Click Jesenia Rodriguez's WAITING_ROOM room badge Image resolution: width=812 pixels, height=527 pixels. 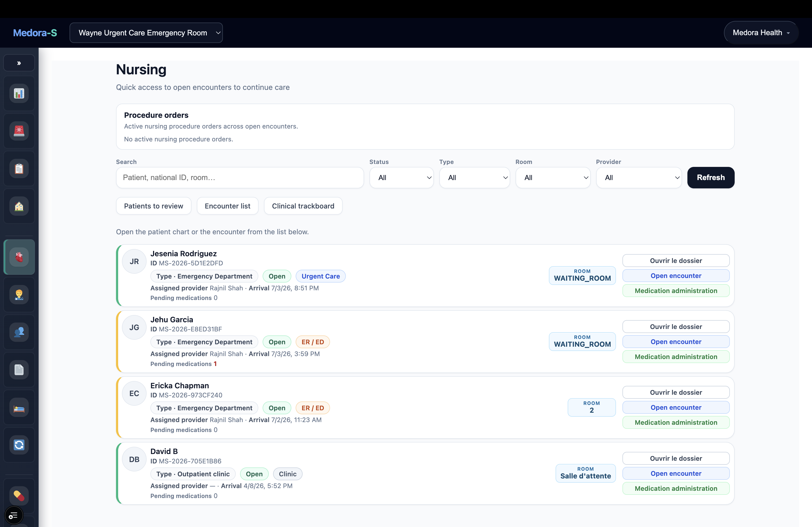pyautogui.click(x=582, y=275)
